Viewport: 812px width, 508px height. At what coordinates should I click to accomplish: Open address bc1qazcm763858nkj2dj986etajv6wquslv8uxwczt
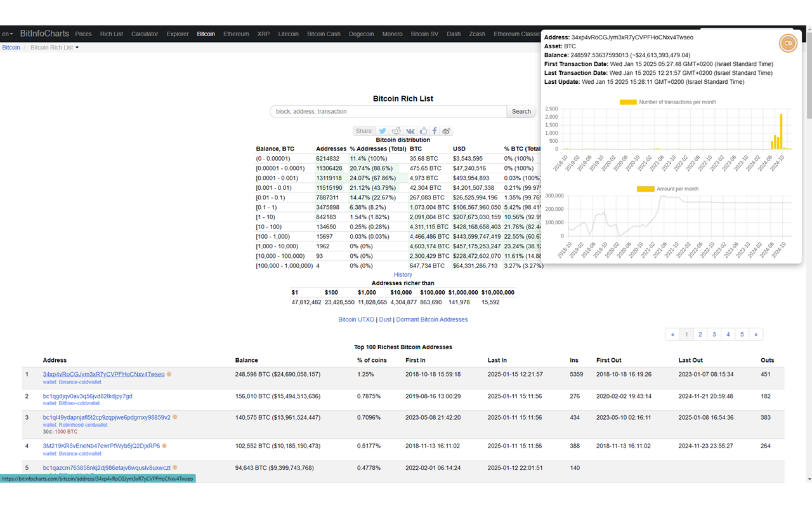pos(107,468)
